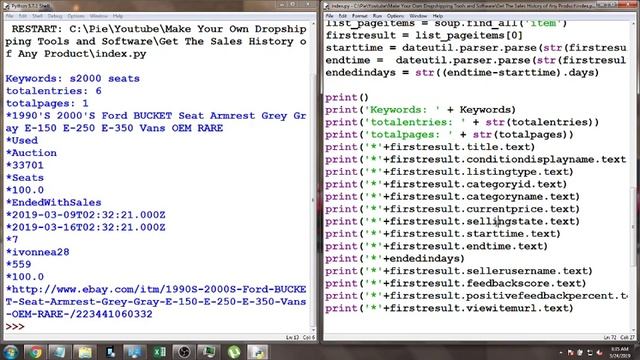Click the firstresult.categoryid.text code line
The height and width of the screenshot is (360, 640).
pyautogui.click(x=446, y=184)
